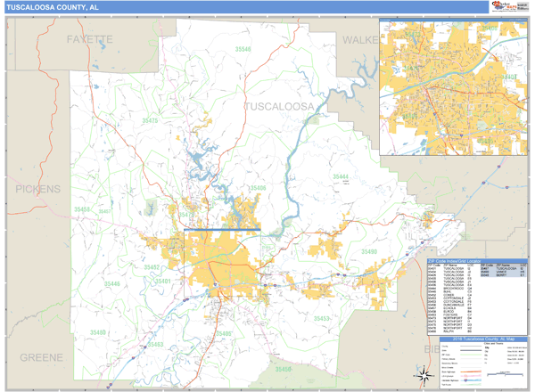The width and height of the screenshot is (535, 392).
Task: Select ZIP code label 35444
Action: 341,176
